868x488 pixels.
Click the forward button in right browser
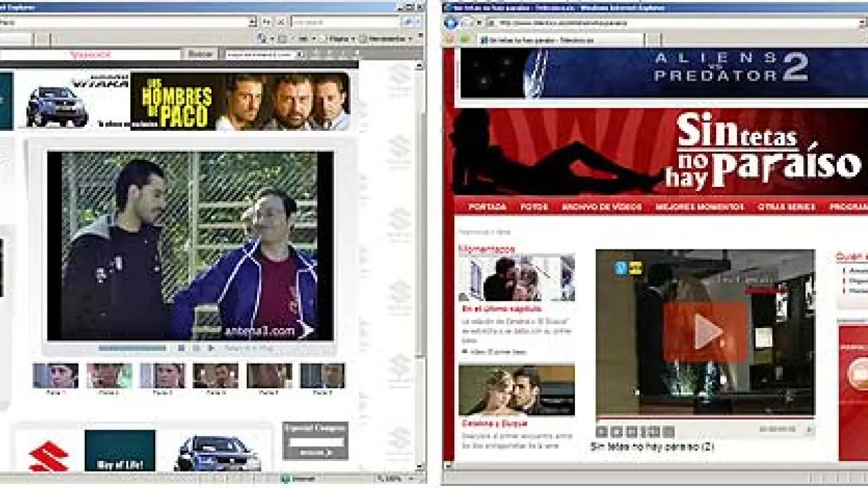pyautogui.click(x=467, y=22)
